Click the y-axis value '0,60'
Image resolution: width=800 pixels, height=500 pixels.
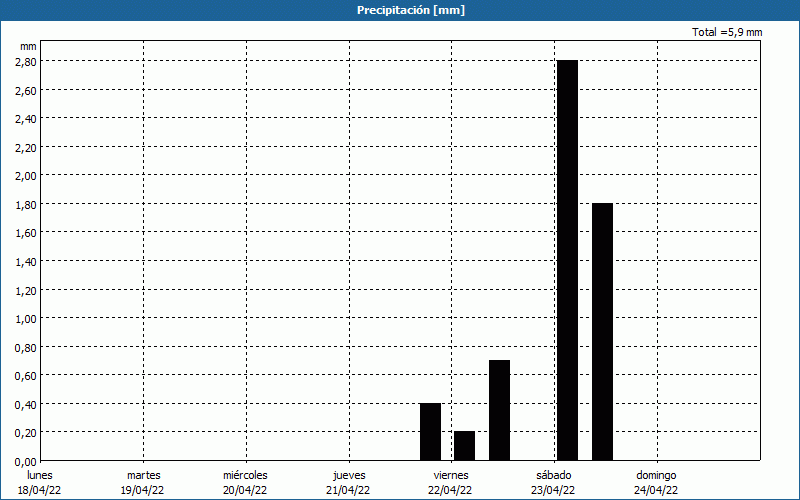click(x=27, y=376)
